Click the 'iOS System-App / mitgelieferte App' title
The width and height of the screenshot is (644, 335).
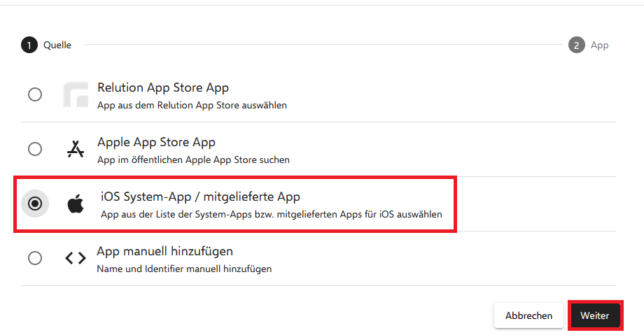pos(200,197)
